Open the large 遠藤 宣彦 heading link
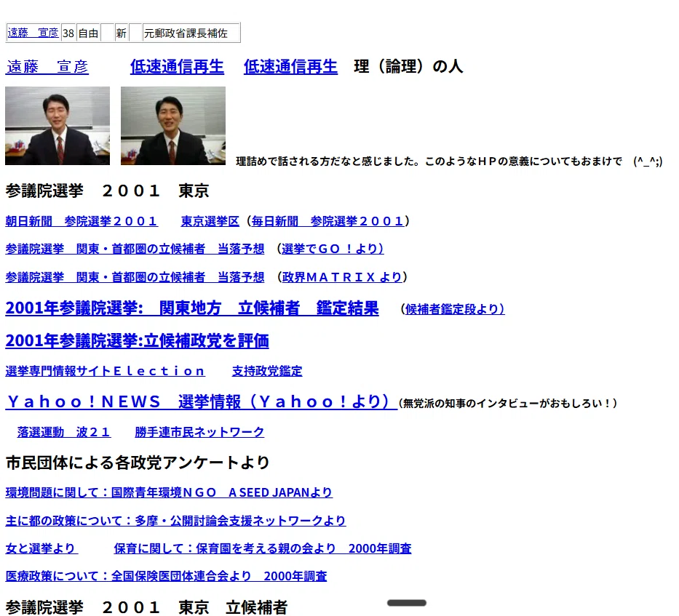Screen dimensions: 679x616 click(x=47, y=67)
